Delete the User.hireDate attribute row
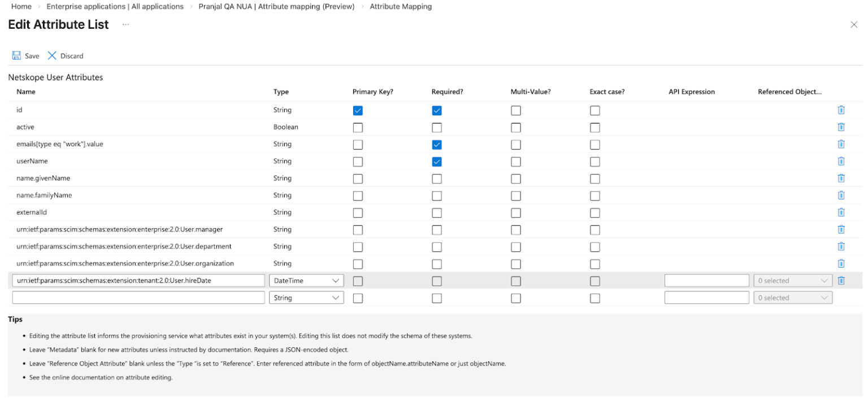Viewport: 868px width, 415px height. (841, 281)
